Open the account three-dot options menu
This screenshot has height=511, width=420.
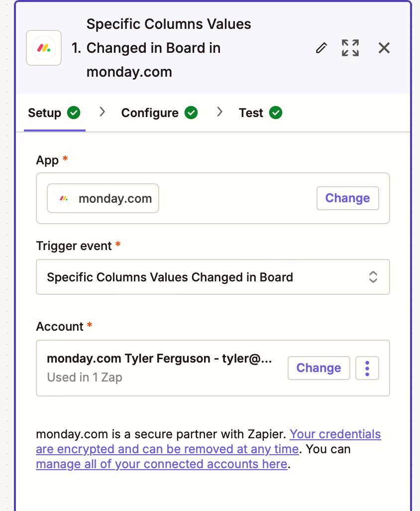[367, 368]
